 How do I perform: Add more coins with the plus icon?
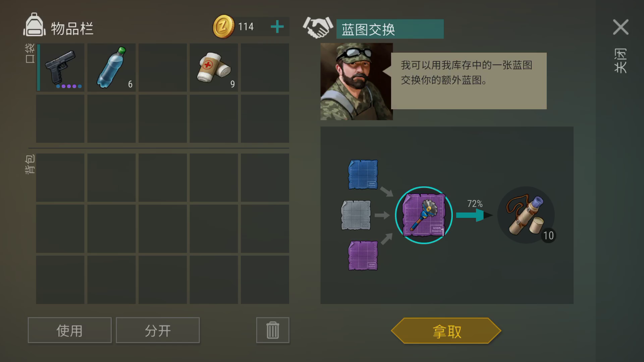277,26
